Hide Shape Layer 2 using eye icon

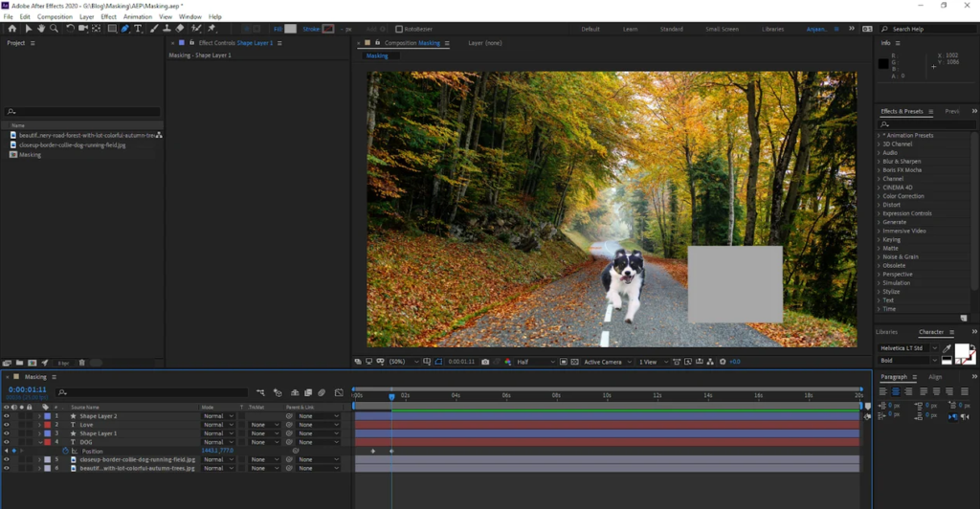(7, 416)
